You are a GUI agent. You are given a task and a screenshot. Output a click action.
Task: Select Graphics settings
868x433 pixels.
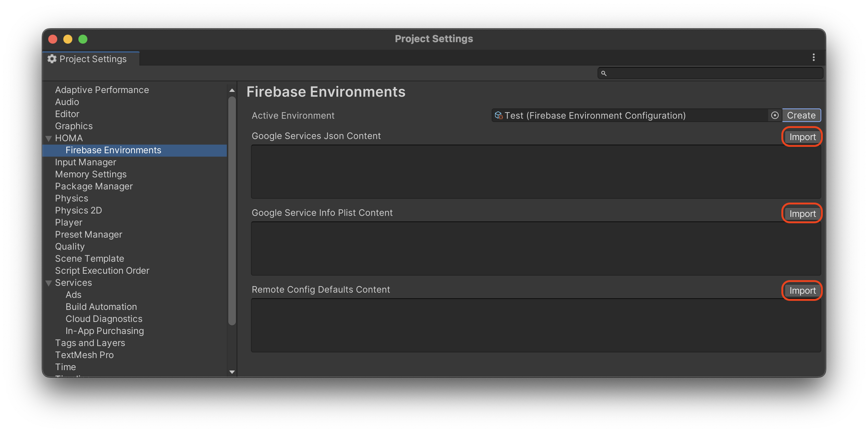click(x=74, y=126)
